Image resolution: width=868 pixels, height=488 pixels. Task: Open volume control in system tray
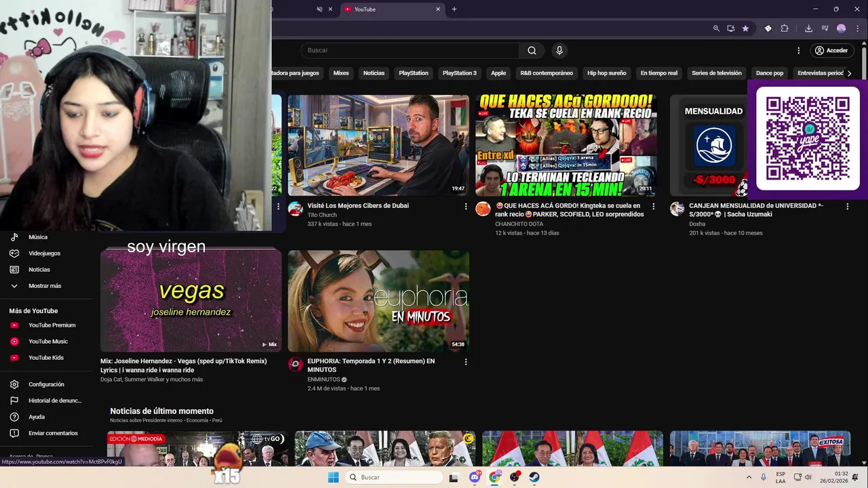tap(808, 477)
